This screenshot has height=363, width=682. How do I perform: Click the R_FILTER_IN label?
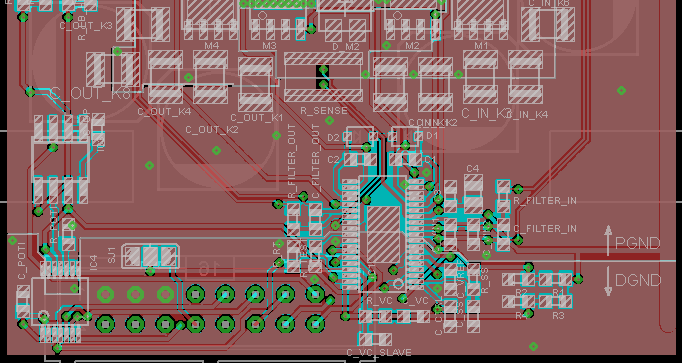pos(545,201)
